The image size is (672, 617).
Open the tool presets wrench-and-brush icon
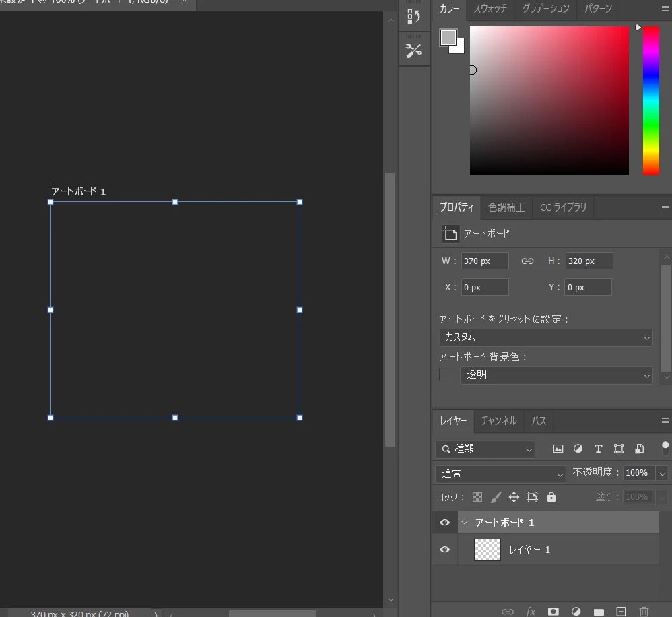click(x=413, y=51)
